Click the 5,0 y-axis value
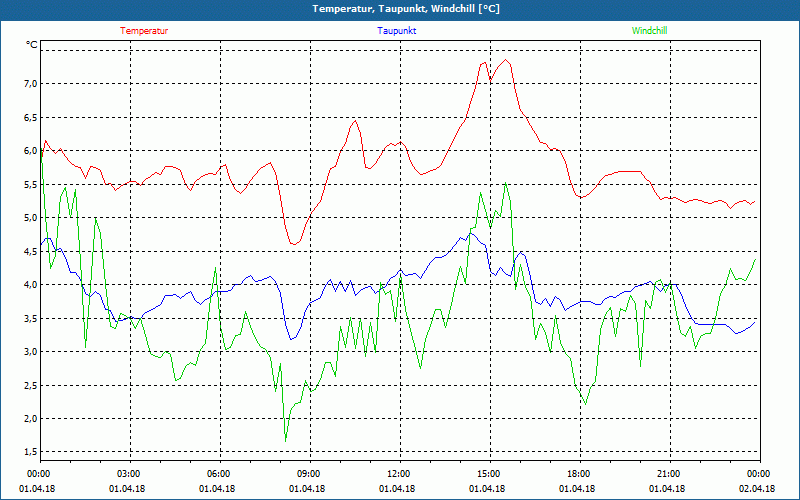Screen dimensions: 800x500 click(x=32, y=218)
